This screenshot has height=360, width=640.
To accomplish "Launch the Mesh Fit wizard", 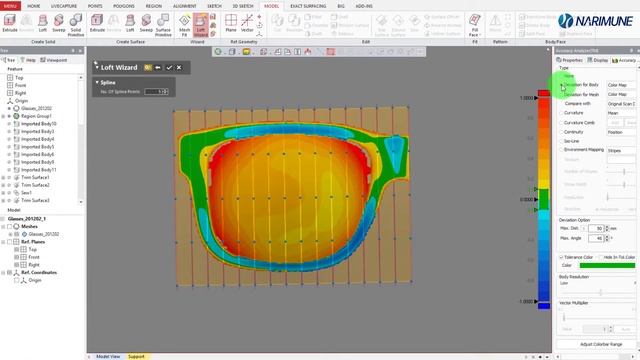I will [x=184, y=25].
